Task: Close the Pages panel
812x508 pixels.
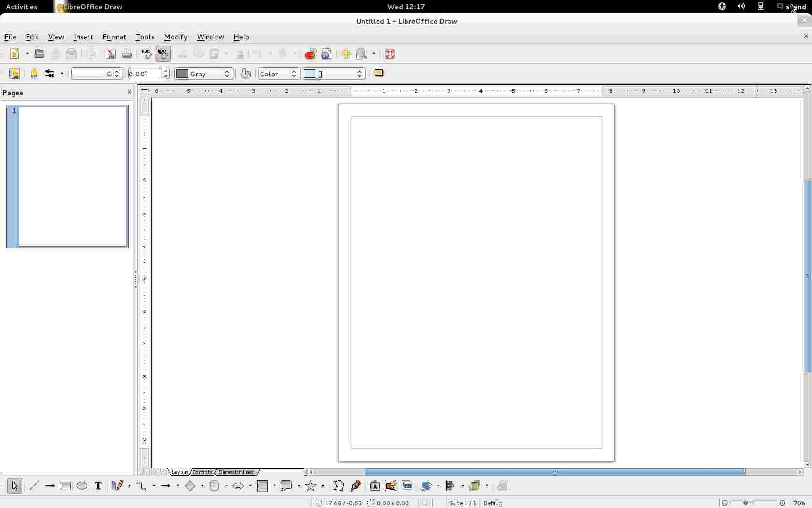Action: click(129, 92)
